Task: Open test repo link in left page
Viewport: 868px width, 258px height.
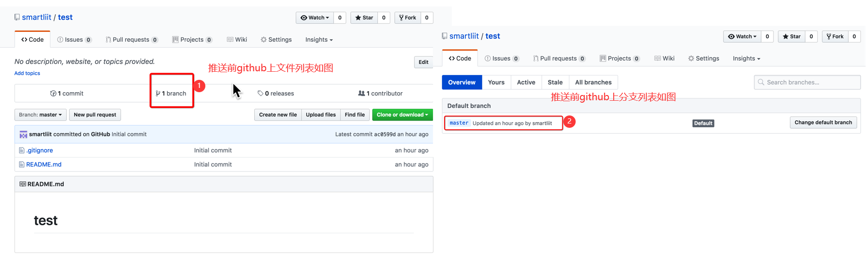Action: click(65, 18)
